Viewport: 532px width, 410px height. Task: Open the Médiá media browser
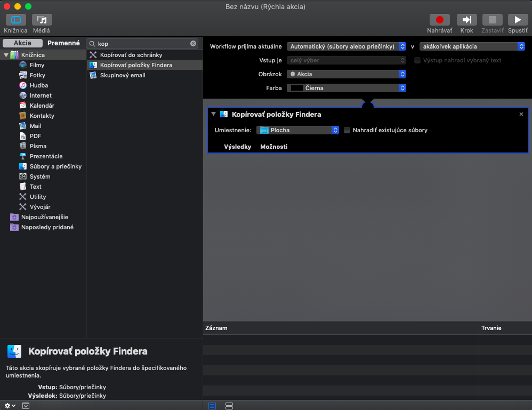(x=42, y=20)
